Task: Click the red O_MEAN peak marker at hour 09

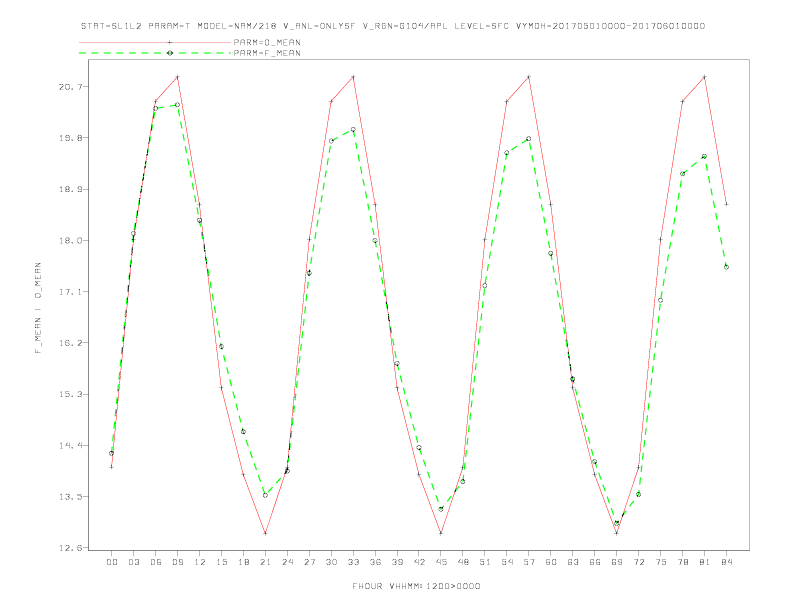Action: tap(177, 77)
